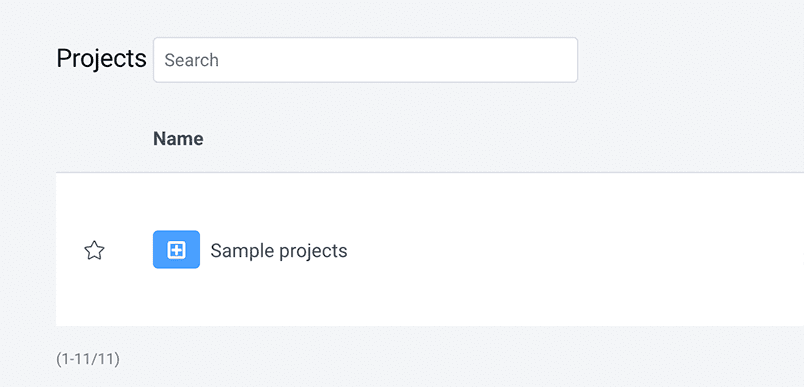Click the favorite star beside Sample projects

94,251
